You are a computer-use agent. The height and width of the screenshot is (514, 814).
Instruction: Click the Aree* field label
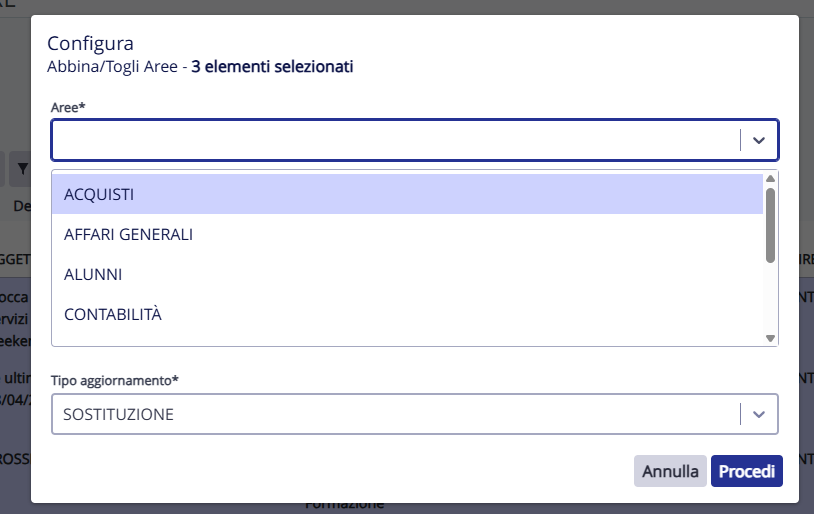tap(68, 107)
